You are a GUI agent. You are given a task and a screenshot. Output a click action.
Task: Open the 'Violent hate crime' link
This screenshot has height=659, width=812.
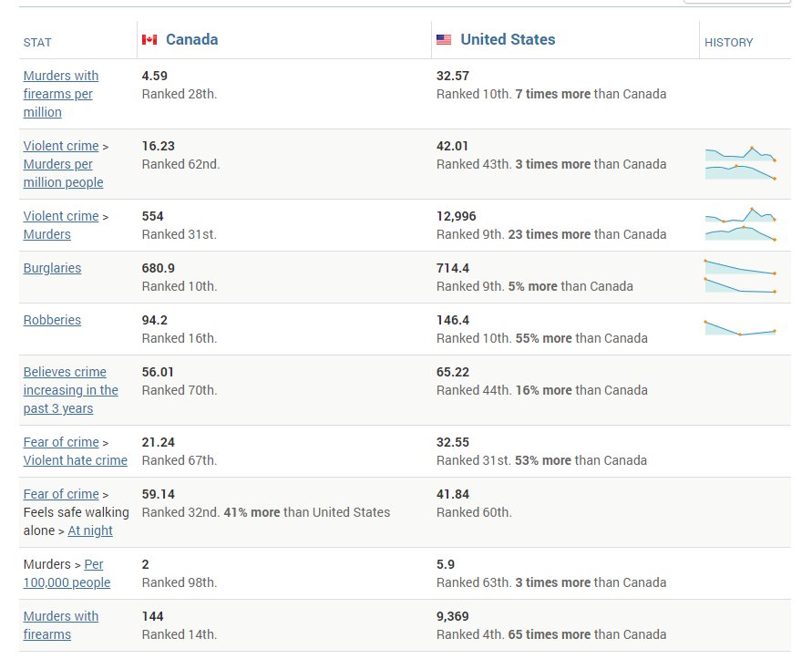[x=75, y=460]
